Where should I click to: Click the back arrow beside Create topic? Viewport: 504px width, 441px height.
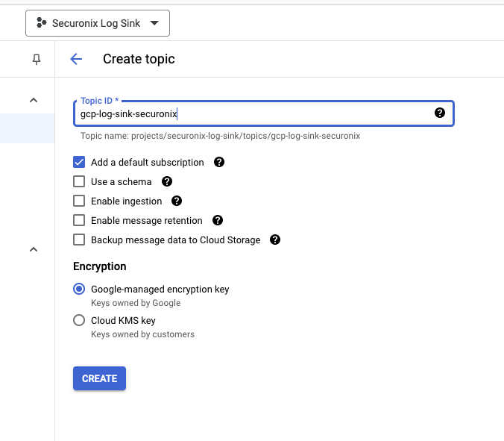(76, 59)
